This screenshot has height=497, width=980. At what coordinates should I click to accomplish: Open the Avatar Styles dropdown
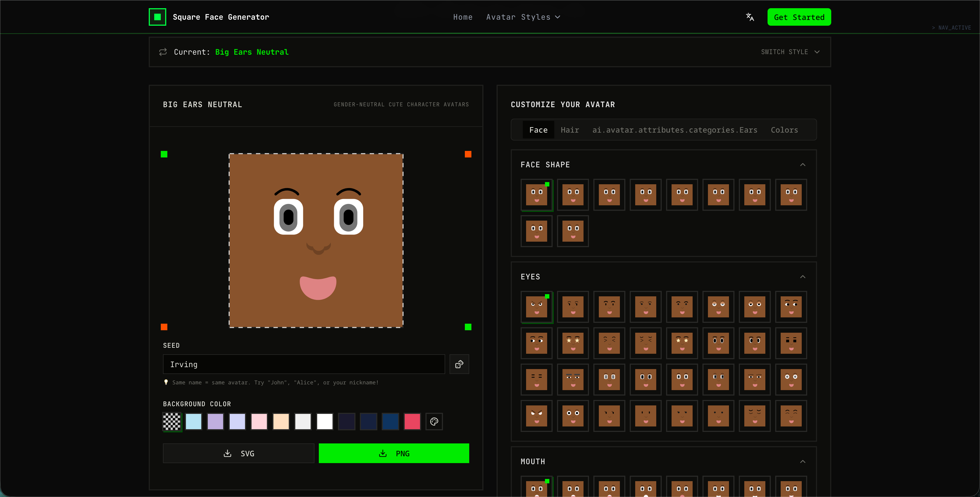coord(523,17)
